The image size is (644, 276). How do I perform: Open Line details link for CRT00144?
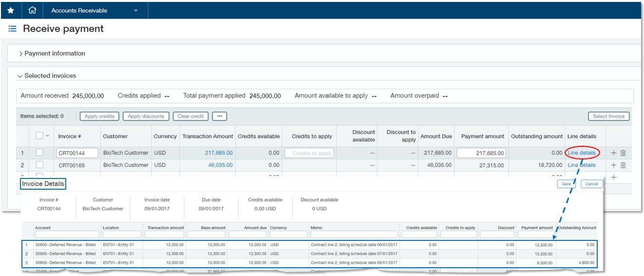click(x=582, y=153)
